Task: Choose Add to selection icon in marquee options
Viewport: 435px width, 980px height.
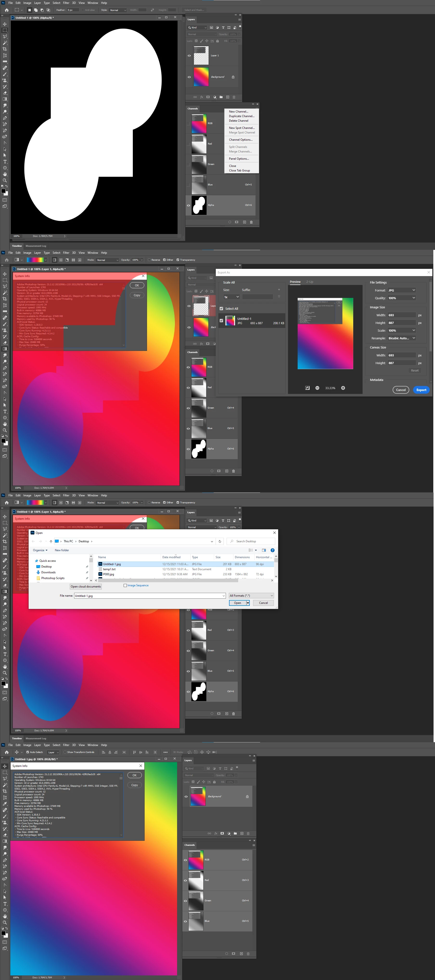Action: click(x=36, y=10)
